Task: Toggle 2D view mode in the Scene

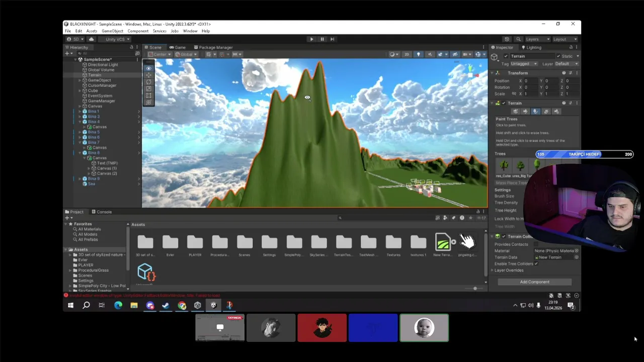Action: [x=407, y=54]
